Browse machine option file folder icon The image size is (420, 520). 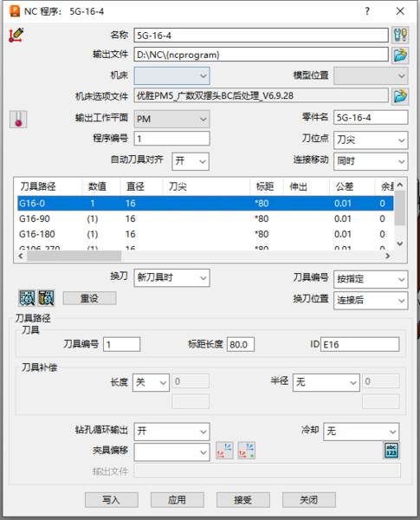(400, 96)
